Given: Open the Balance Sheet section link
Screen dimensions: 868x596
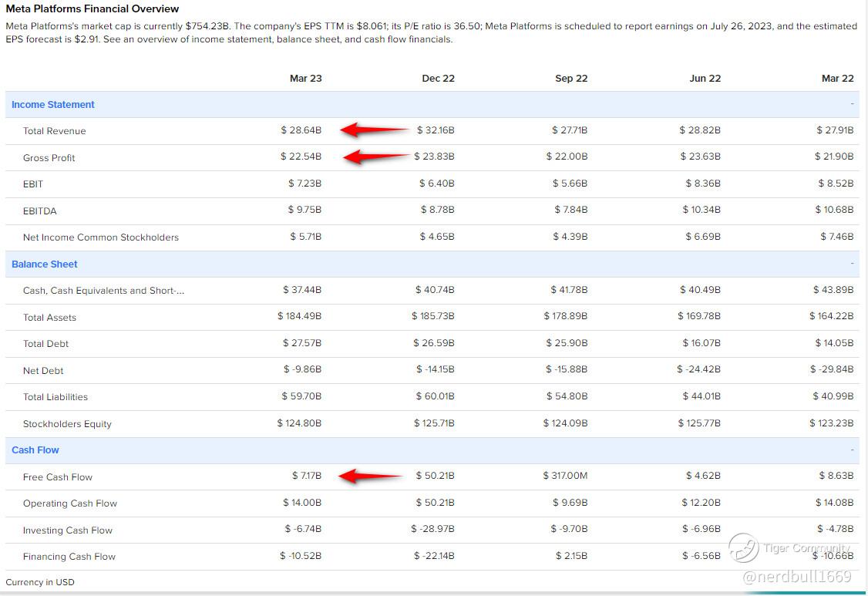Looking at the screenshot, I should [x=44, y=264].
